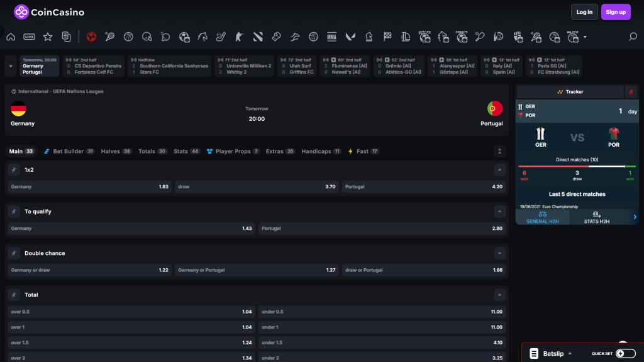Open the STATS H2H tracker tab

pyautogui.click(x=596, y=217)
